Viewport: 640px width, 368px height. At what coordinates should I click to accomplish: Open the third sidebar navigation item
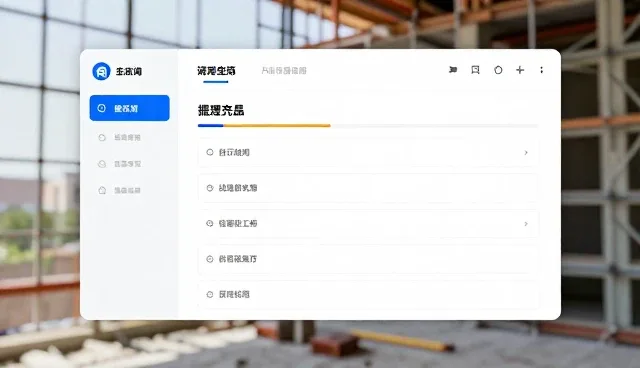click(x=120, y=164)
